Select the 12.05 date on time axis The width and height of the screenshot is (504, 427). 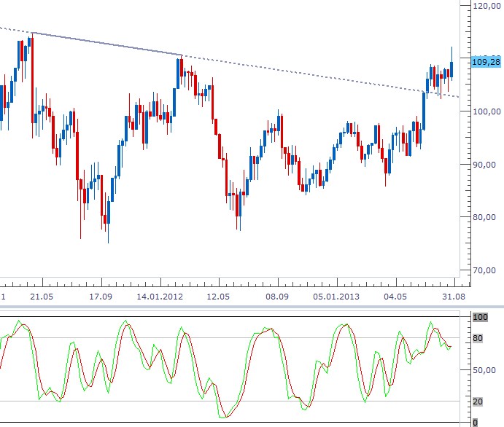(218, 297)
